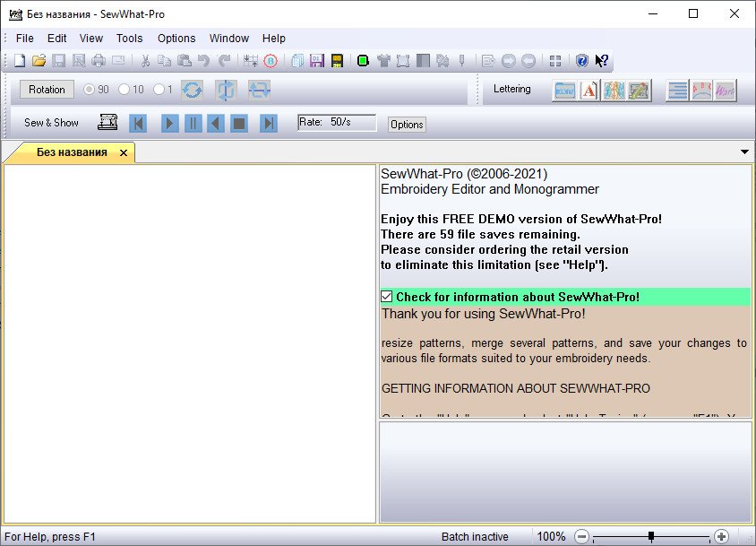
Task: Click the Paste clipboard icon
Action: tap(185, 61)
